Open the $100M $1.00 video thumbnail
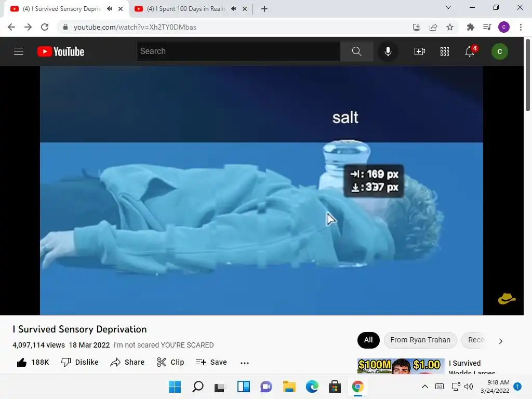 click(401, 366)
